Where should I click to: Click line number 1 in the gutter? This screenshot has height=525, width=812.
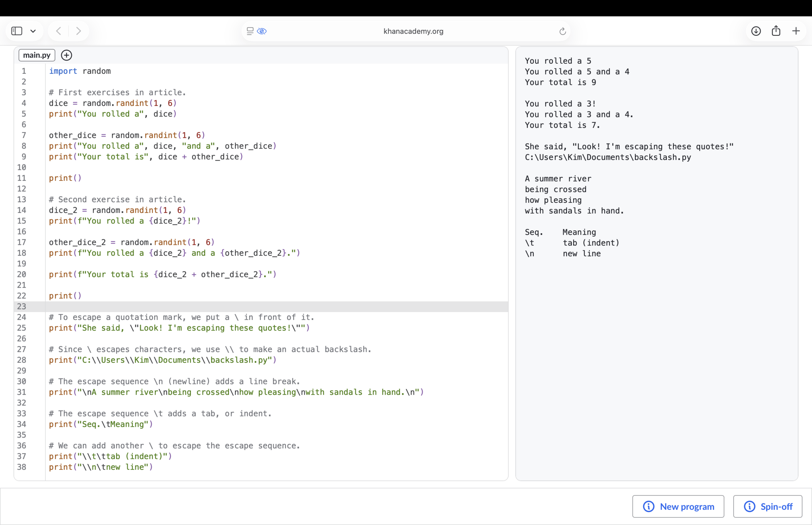coord(24,71)
